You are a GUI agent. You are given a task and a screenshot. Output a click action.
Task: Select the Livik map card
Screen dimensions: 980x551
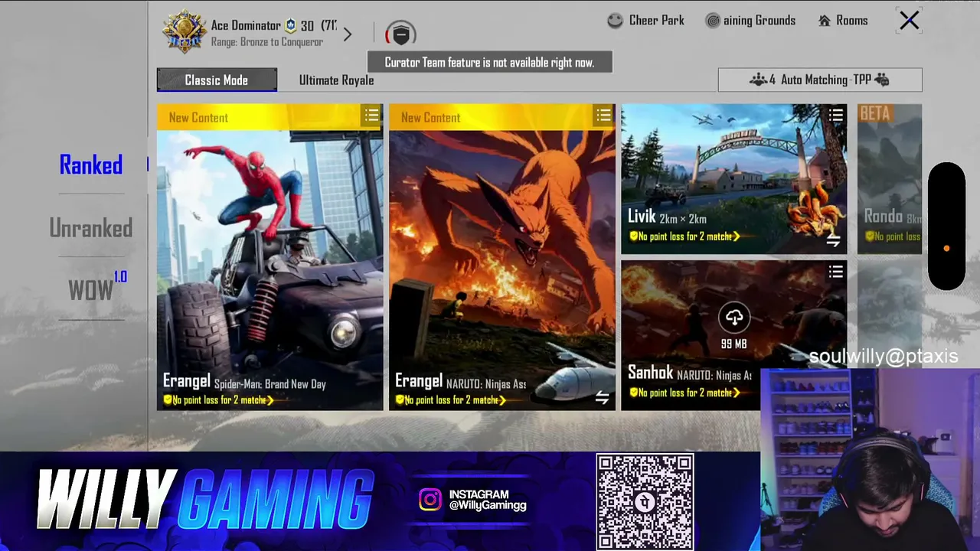click(x=733, y=178)
